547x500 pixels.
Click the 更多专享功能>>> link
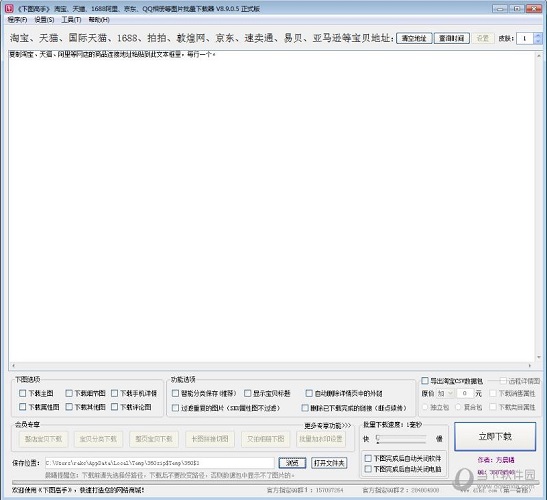(x=328, y=426)
